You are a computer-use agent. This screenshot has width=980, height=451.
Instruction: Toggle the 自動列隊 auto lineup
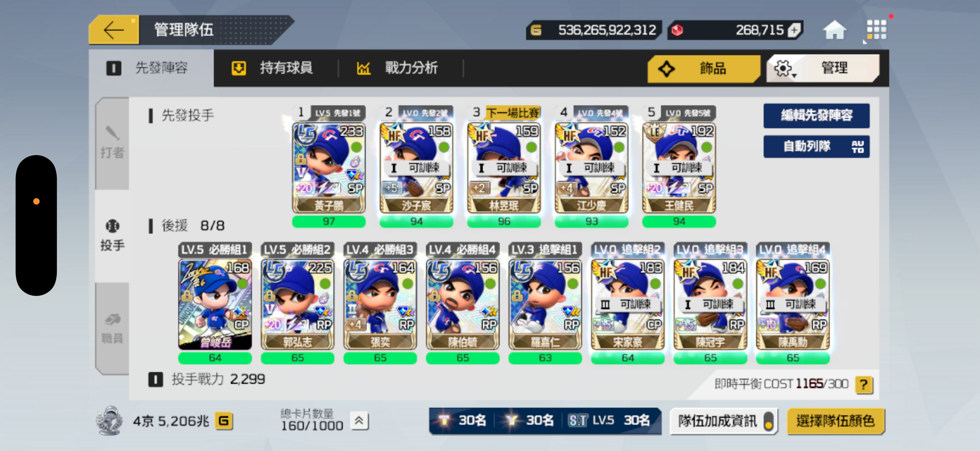816,147
